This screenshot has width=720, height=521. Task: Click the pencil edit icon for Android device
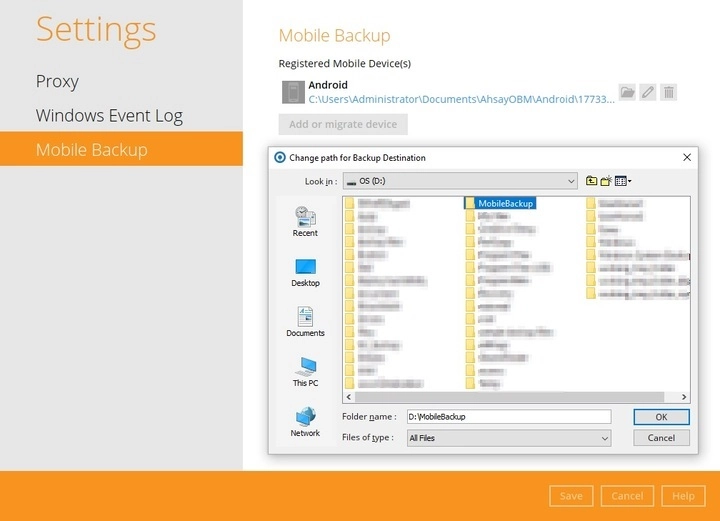pos(648,92)
